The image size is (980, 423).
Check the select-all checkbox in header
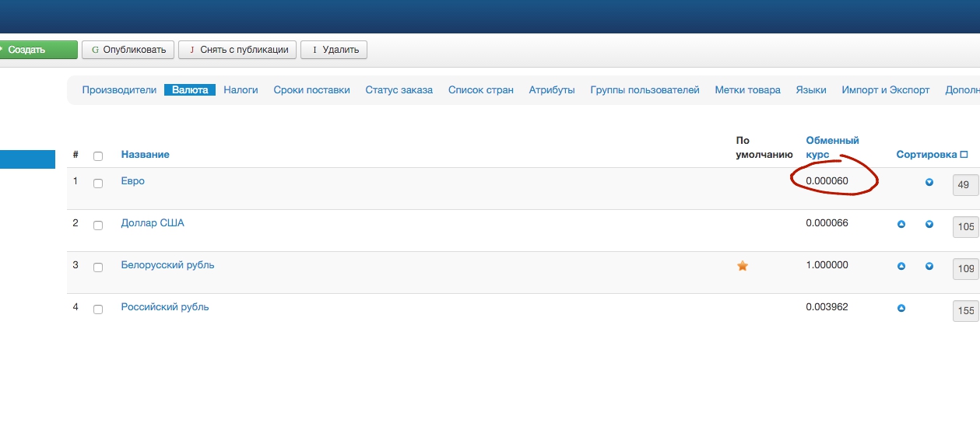click(x=98, y=156)
